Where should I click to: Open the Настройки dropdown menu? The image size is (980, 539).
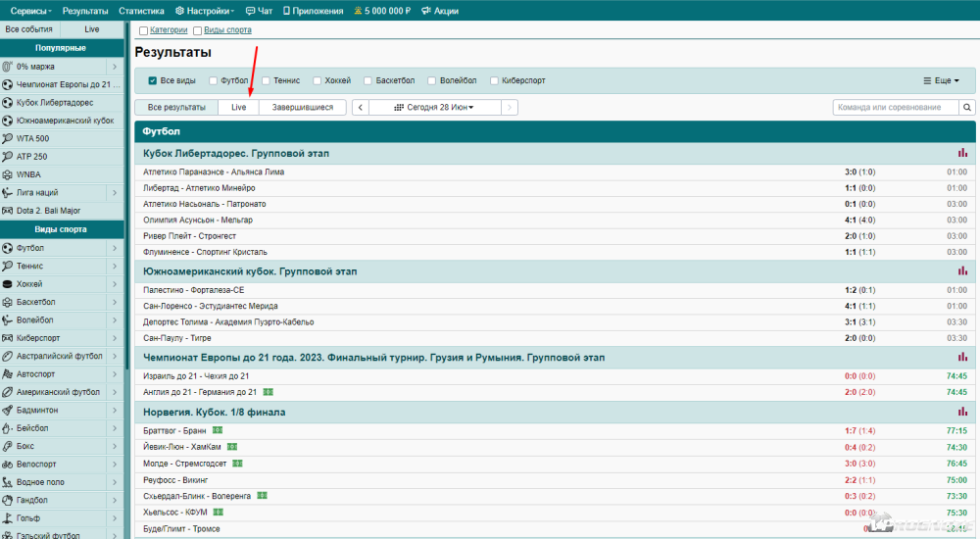pyautogui.click(x=204, y=11)
